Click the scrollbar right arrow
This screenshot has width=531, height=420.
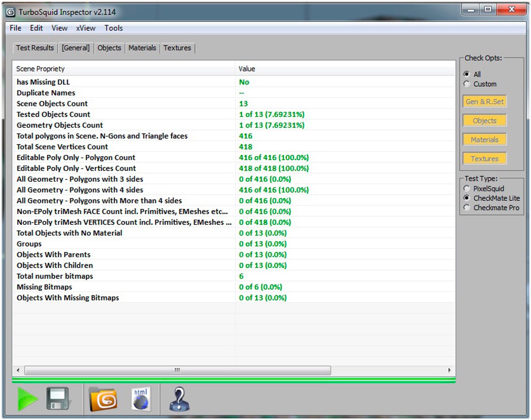[450, 370]
